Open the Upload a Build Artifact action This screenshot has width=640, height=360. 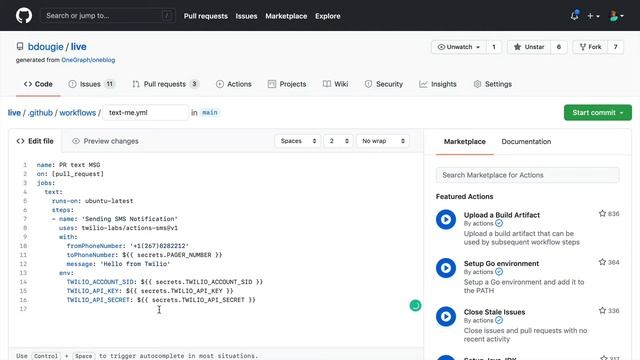[502, 215]
